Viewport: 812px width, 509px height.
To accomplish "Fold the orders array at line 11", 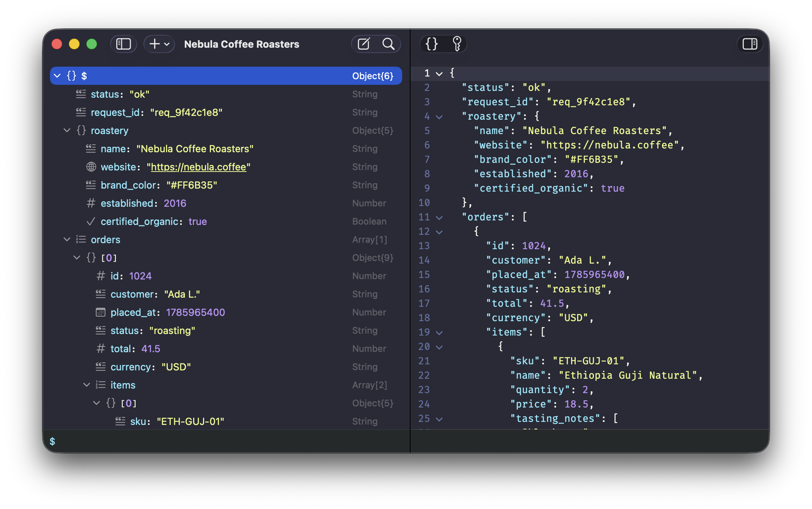I will pos(439,217).
